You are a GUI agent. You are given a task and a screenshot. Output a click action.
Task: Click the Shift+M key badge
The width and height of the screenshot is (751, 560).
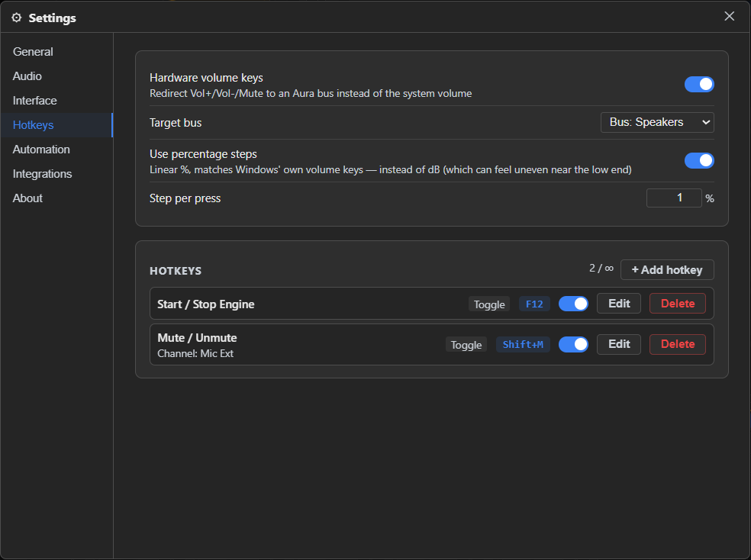(523, 345)
